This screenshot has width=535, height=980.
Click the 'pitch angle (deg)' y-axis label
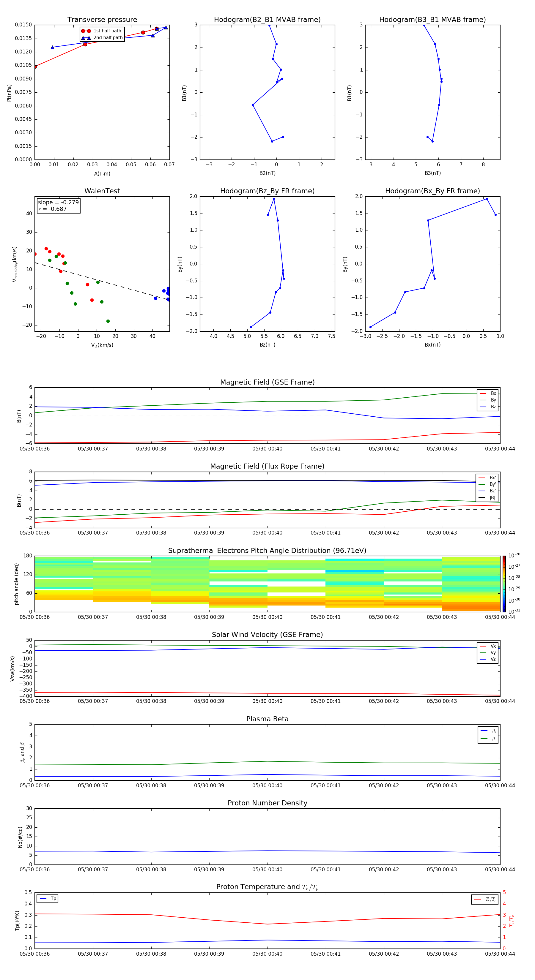coord(16,584)
